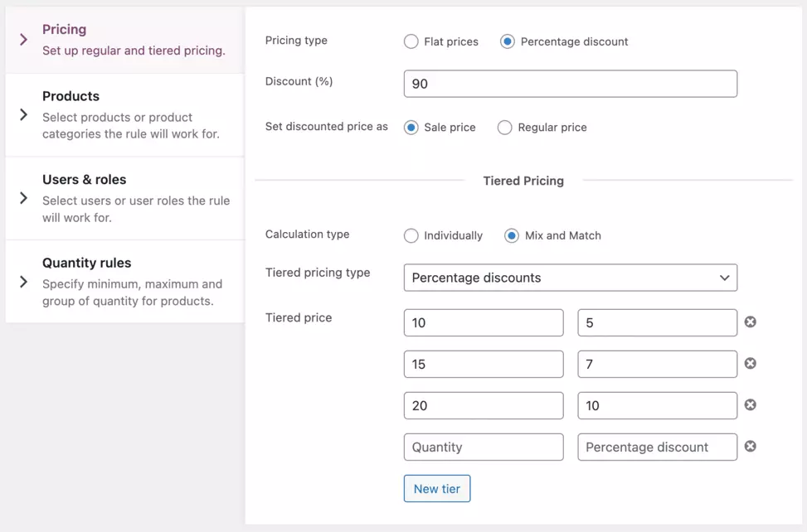Click the Discount (%) input field

click(570, 84)
